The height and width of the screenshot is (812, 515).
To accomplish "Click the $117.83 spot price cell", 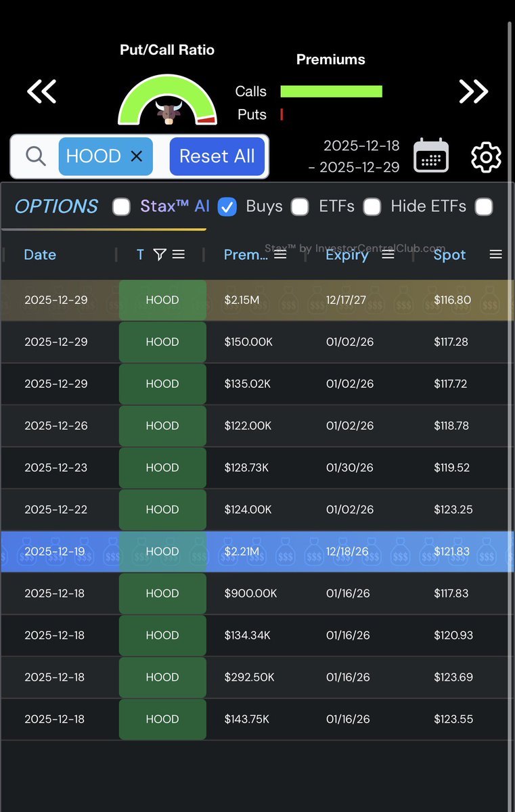I will 451,593.
